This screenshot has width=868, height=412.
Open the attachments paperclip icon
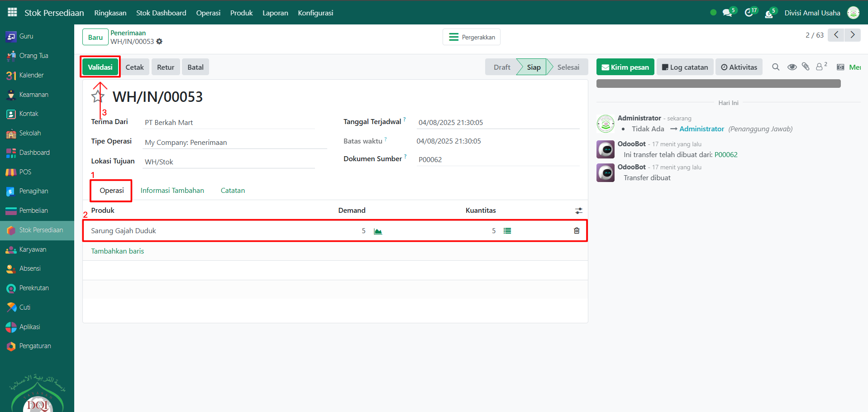806,67
